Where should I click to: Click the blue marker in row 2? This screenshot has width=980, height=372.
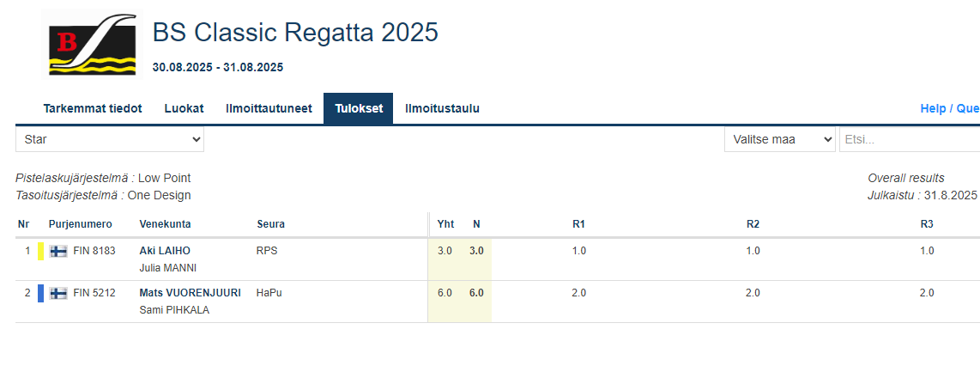40,293
